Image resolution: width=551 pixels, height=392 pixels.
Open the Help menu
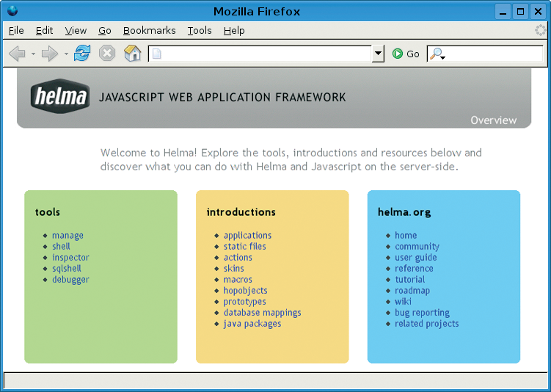pos(234,31)
